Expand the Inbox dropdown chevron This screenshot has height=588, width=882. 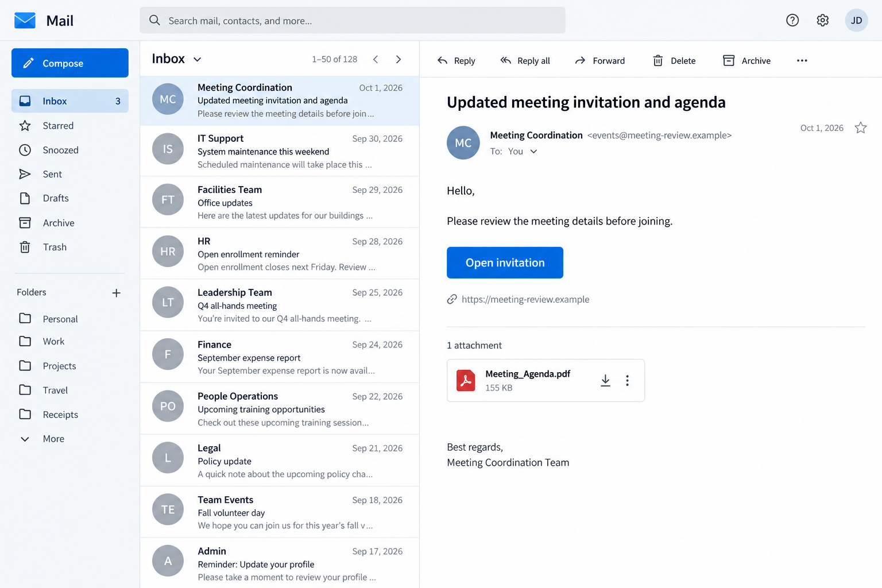click(x=198, y=59)
